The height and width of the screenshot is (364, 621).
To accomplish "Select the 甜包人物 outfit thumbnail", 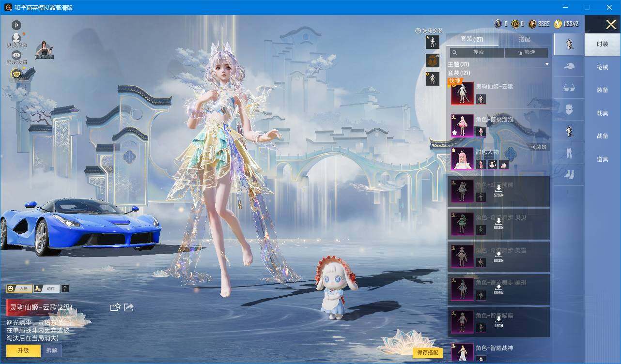I will tap(462, 158).
